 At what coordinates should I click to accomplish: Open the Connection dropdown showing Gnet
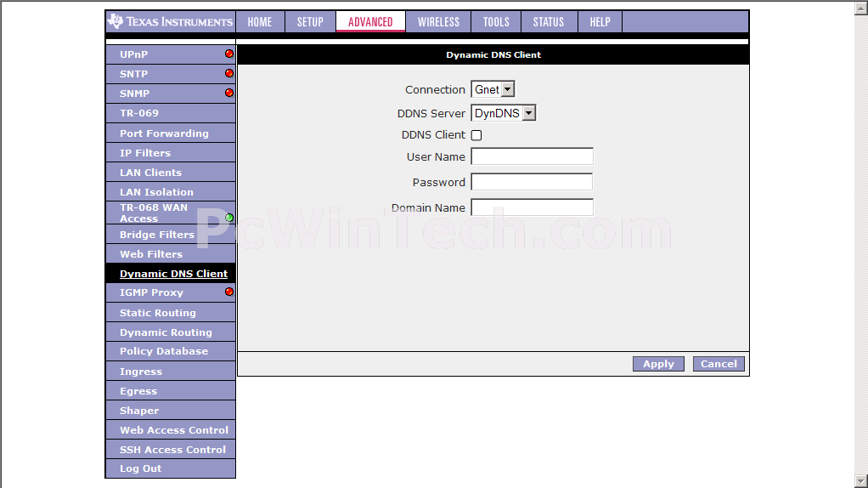tap(493, 89)
